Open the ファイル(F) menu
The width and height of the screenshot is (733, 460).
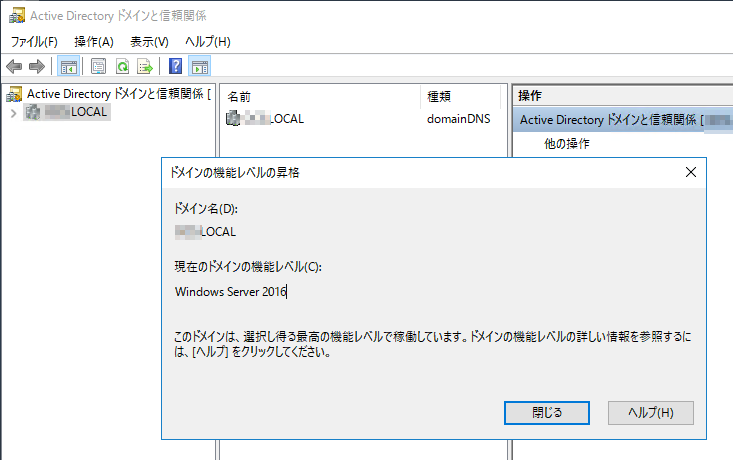click(x=34, y=42)
